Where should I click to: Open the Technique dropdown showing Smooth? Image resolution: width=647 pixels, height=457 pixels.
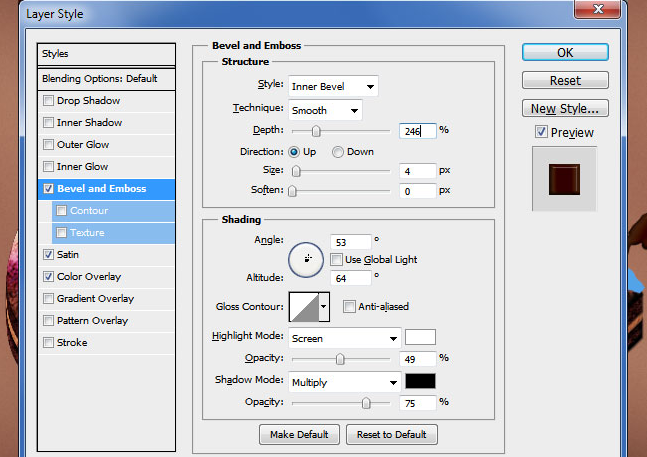(x=325, y=109)
